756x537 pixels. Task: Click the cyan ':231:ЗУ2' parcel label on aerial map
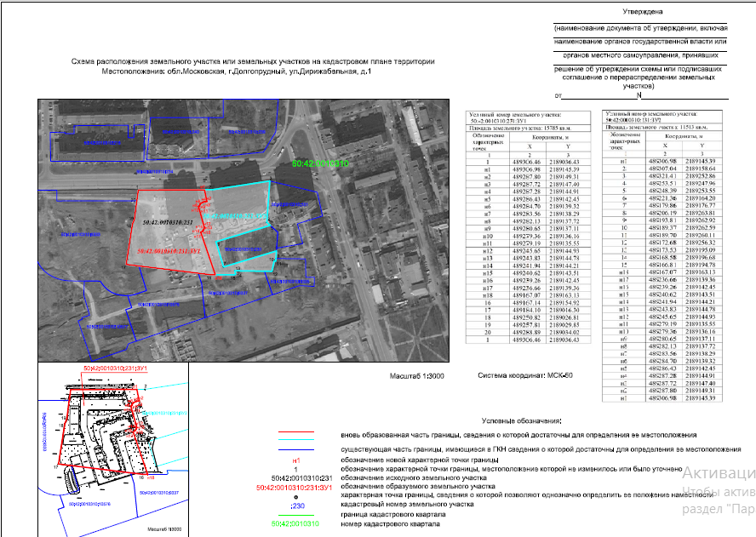[235, 216]
